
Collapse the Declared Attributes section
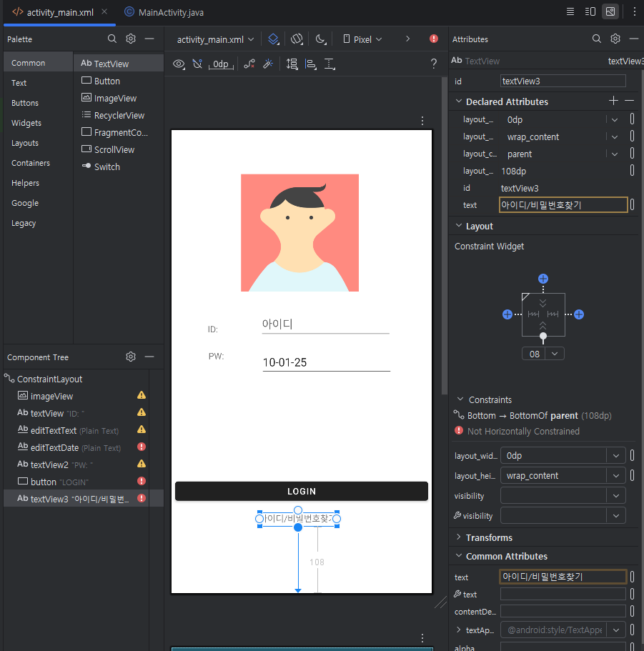(x=459, y=101)
